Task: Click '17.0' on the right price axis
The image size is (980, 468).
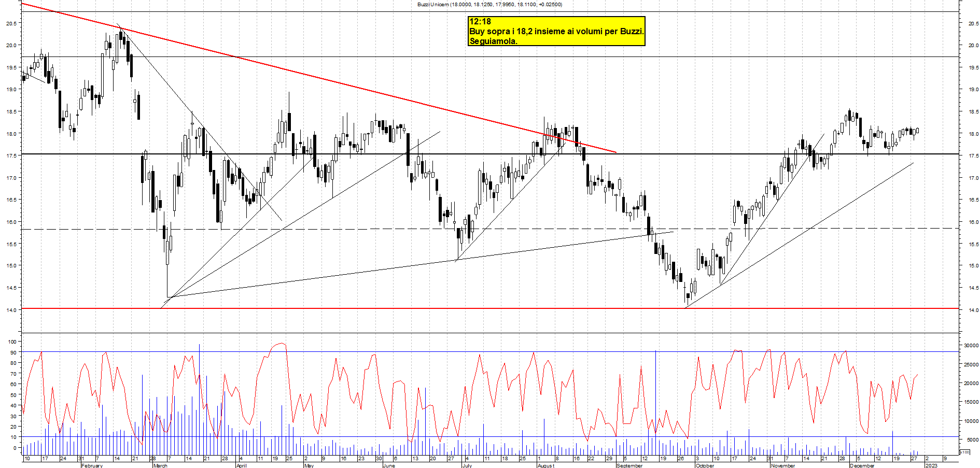Action: pyautogui.click(x=973, y=178)
